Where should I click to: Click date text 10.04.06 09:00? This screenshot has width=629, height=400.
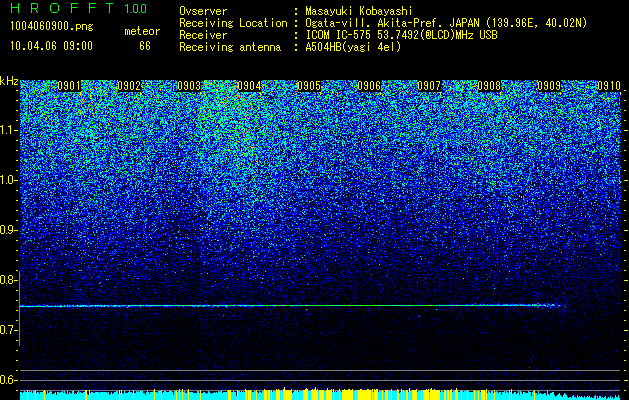point(51,46)
